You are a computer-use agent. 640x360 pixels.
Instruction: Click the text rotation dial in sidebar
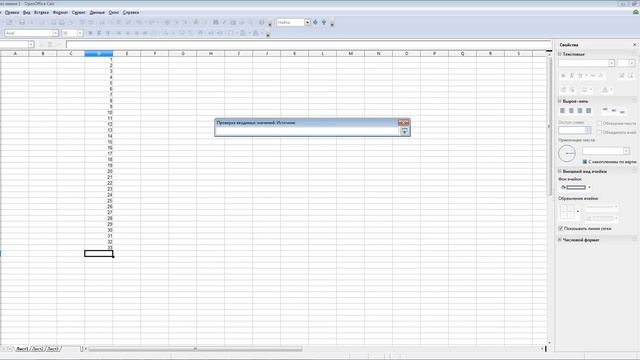coord(567,153)
